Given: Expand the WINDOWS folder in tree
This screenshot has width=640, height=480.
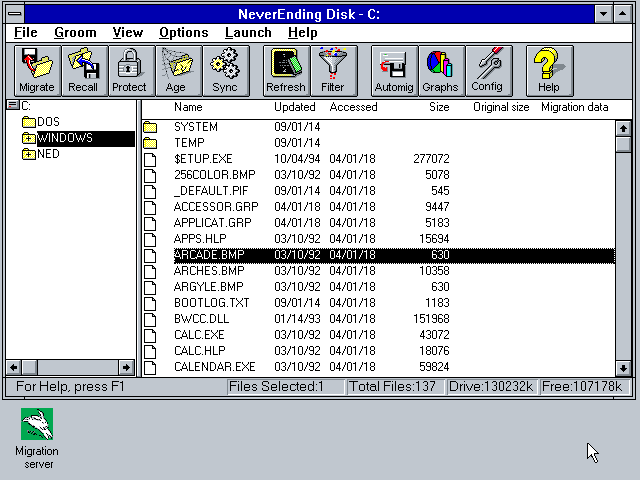Looking at the screenshot, I should 29,138.
